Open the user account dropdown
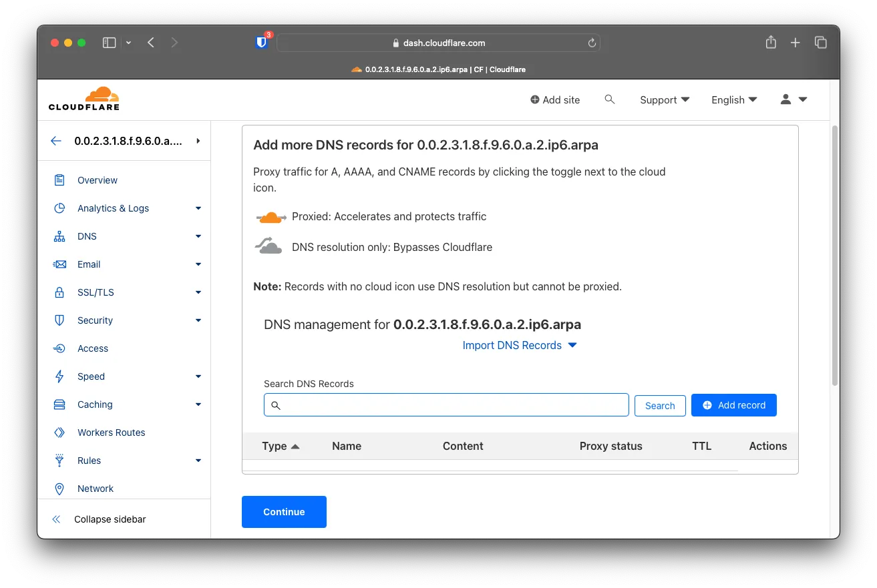This screenshot has height=588, width=877. pyautogui.click(x=794, y=99)
